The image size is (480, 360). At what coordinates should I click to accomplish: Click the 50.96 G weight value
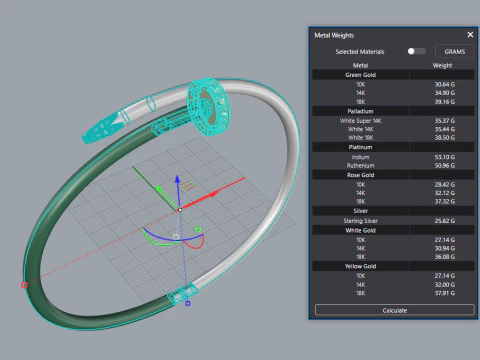point(445,165)
